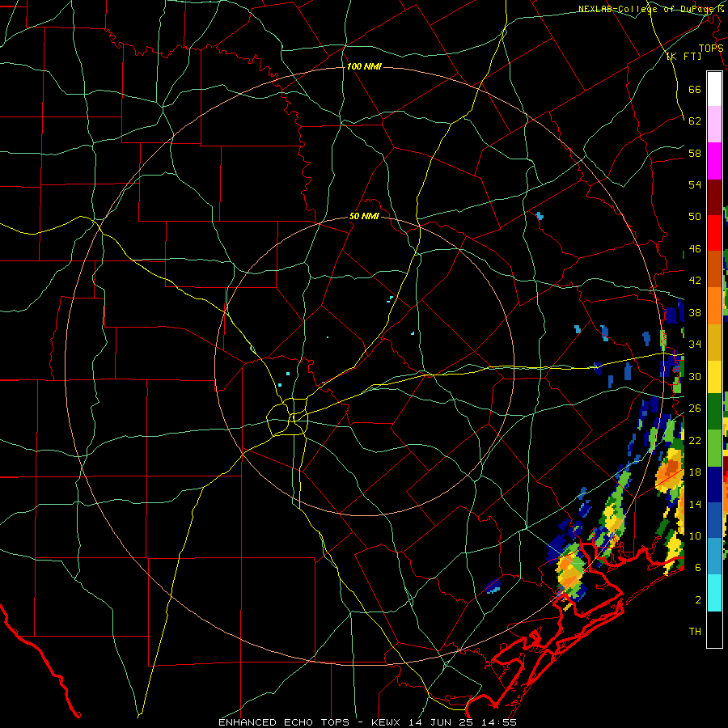This screenshot has width=728, height=728.
Task: Click the "TOPS" legend heading
Action: tap(711, 48)
